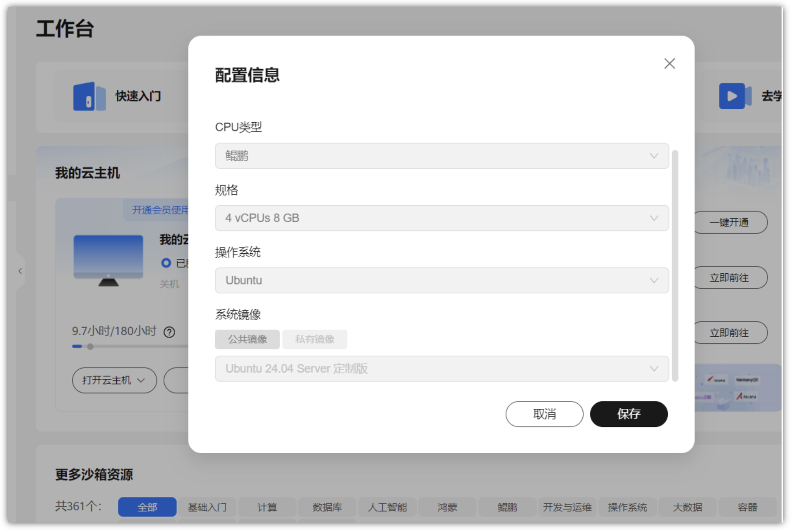
Task: Click the help question mark beside 180小时
Action: point(169,332)
